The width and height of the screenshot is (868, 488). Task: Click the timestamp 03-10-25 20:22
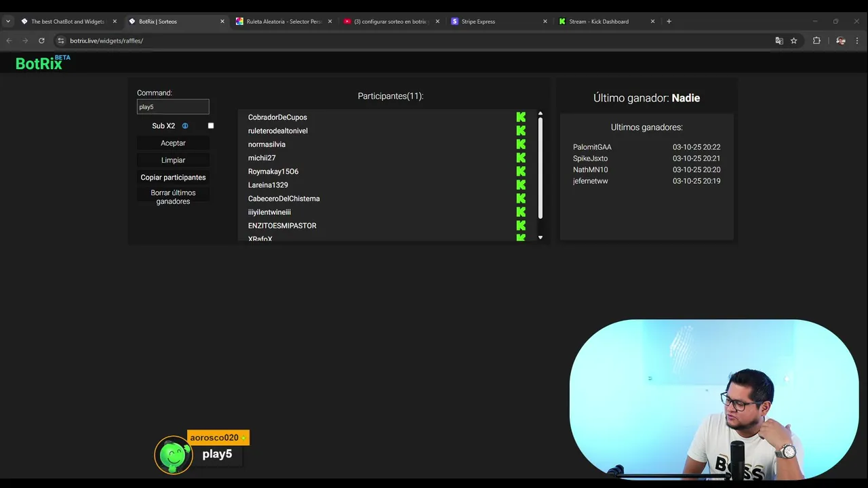coord(696,147)
